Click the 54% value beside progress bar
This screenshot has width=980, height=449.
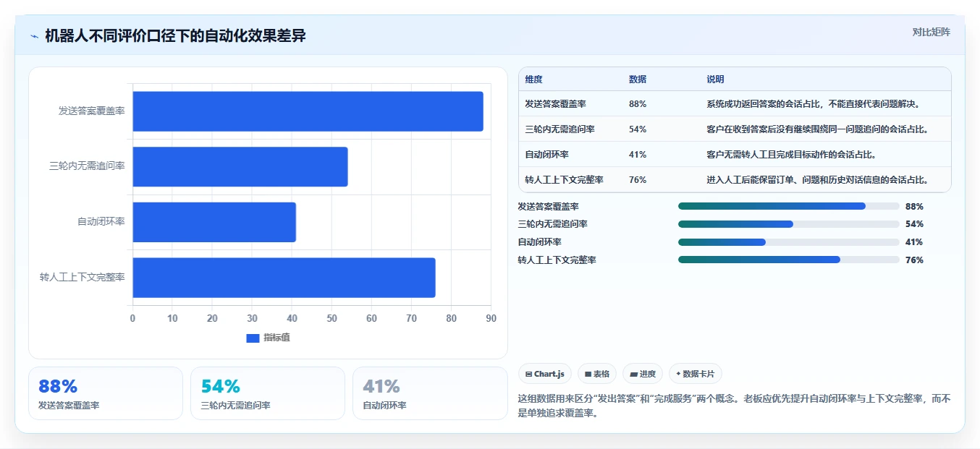914,224
